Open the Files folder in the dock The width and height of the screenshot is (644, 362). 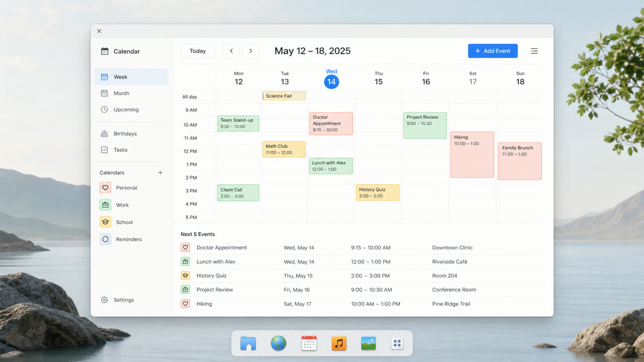coord(248,343)
